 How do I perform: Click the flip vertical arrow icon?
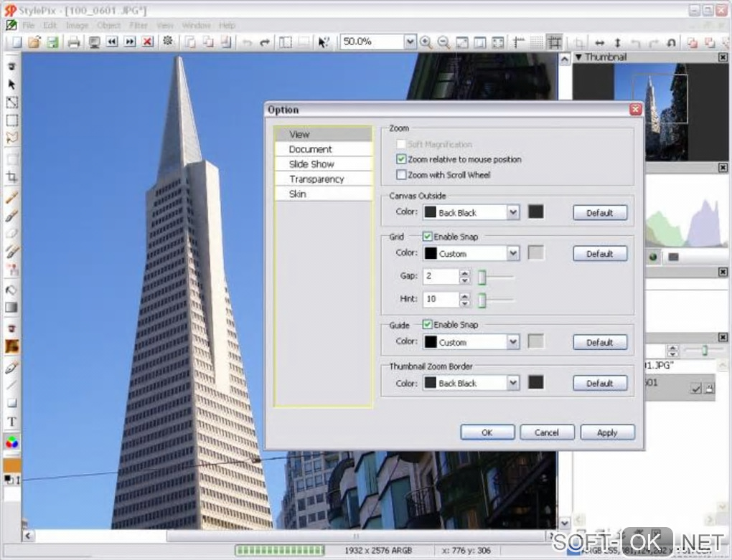618,42
